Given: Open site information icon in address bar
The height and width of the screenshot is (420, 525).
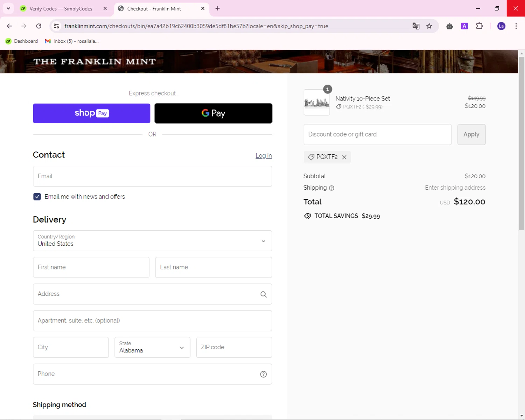Looking at the screenshot, I should click(56, 26).
